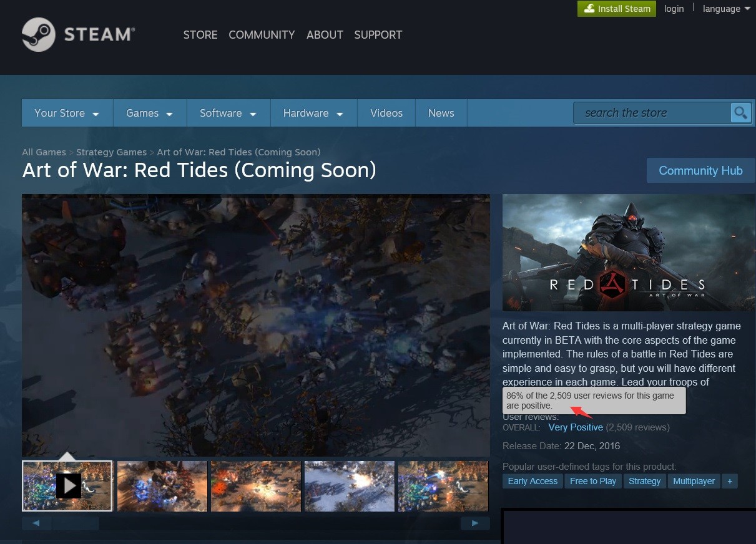Open the language selector dropdown
This screenshot has width=756, height=544.
727,9
